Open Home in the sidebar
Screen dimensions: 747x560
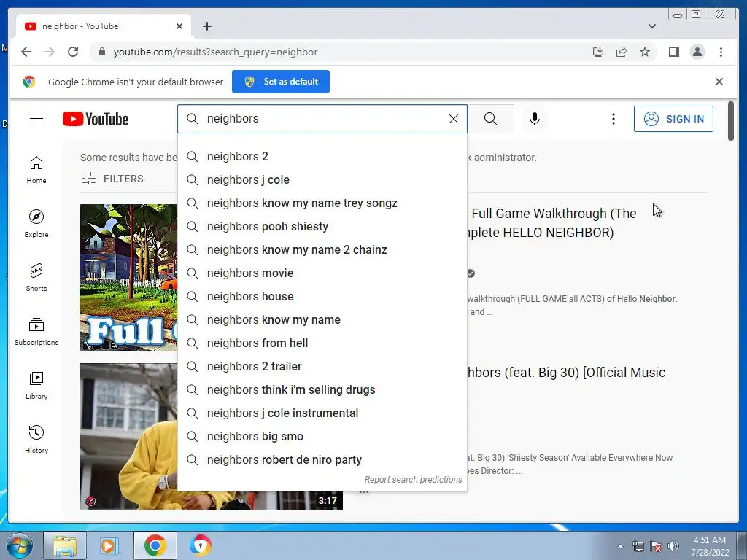[36, 170]
